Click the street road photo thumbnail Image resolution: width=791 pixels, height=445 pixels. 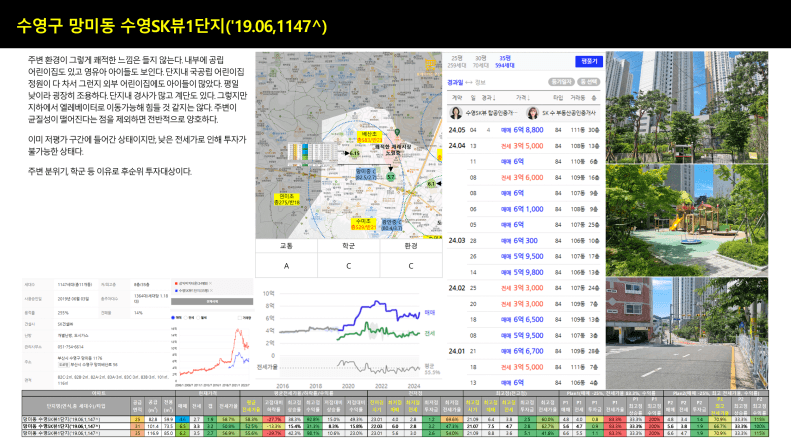687,332
